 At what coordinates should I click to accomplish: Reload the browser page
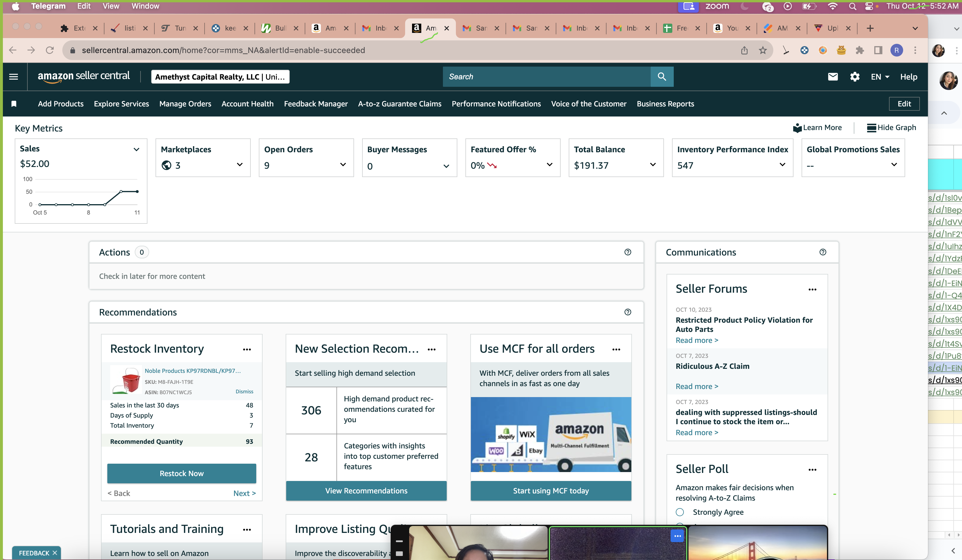pyautogui.click(x=50, y=50)
